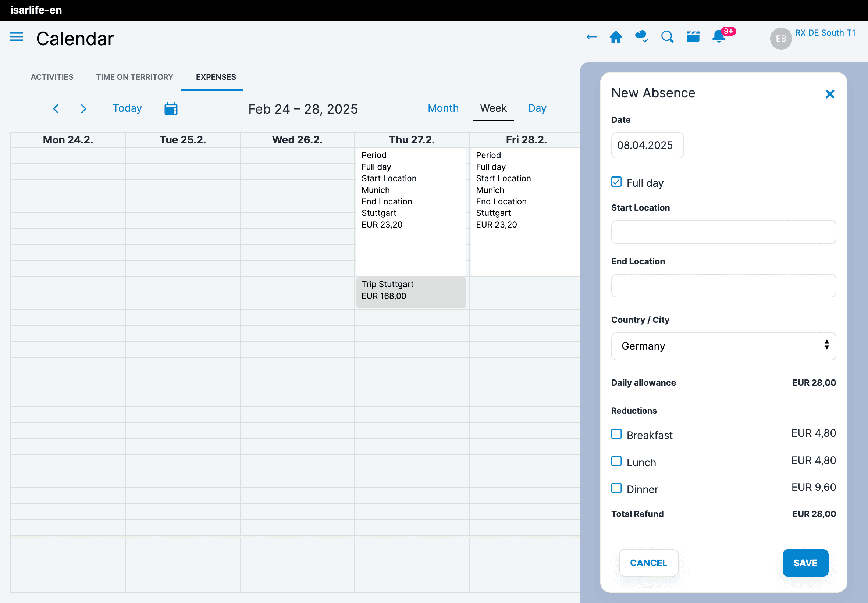Close the New Absence panel
This screenshot has width=868, height=603.
point(829,94)
